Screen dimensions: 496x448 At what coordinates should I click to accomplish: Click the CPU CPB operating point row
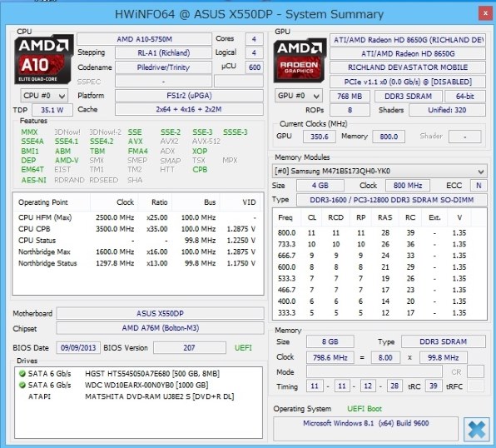click(137, 229)
